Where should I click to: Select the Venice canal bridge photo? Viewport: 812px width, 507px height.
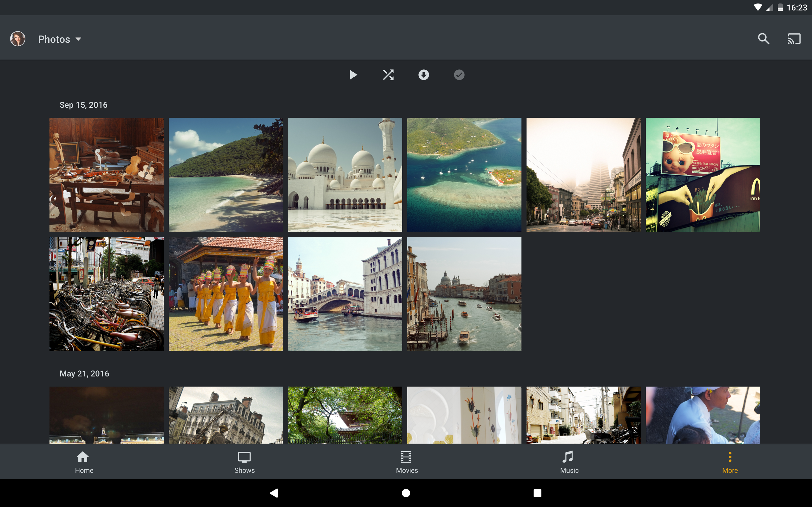345,294
